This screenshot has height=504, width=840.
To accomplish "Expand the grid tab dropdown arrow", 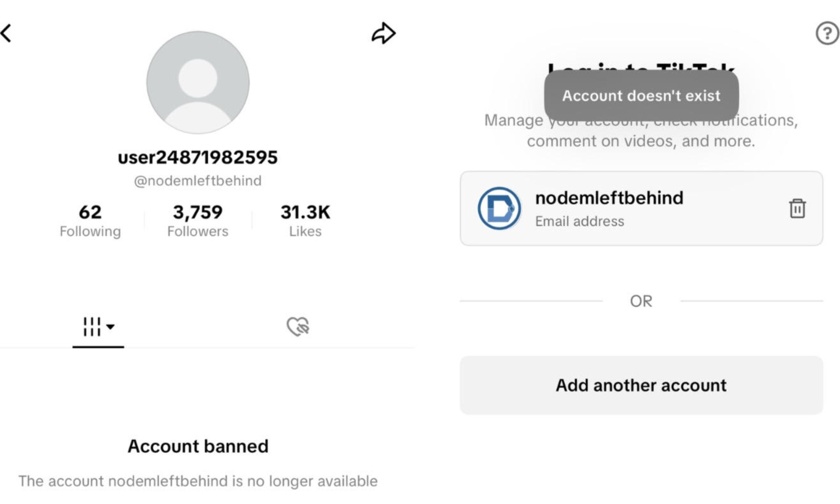I will coord(111,326).
